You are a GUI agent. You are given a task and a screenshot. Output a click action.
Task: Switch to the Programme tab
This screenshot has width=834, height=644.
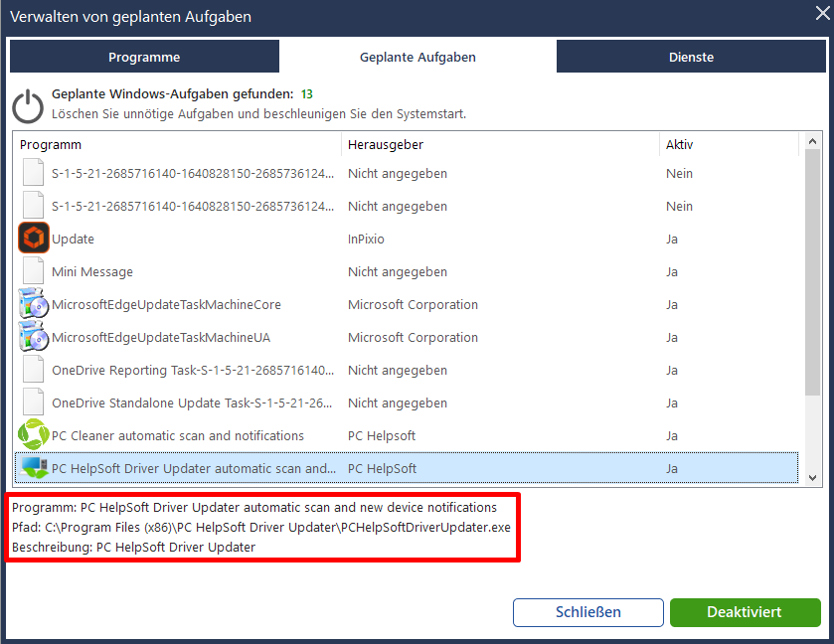144,57
